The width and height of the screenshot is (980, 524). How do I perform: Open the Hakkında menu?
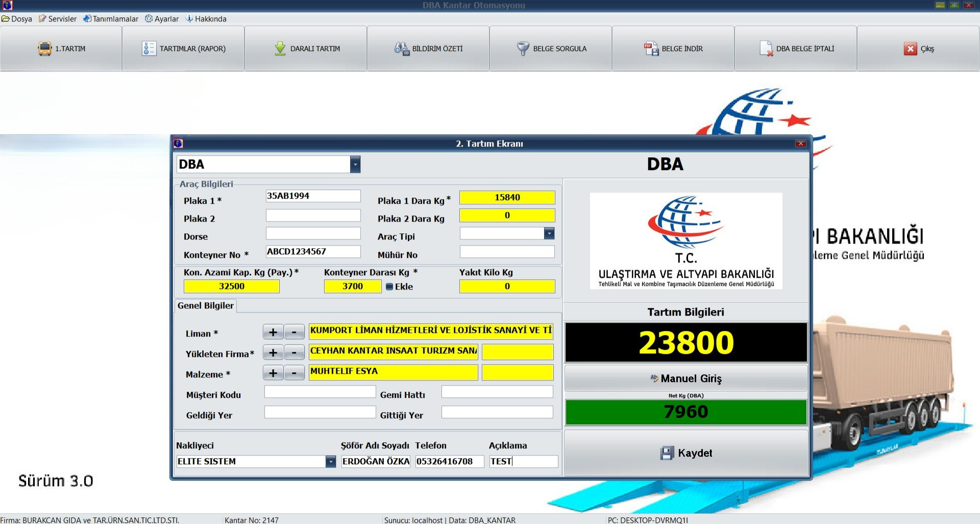tap(206, 19)
